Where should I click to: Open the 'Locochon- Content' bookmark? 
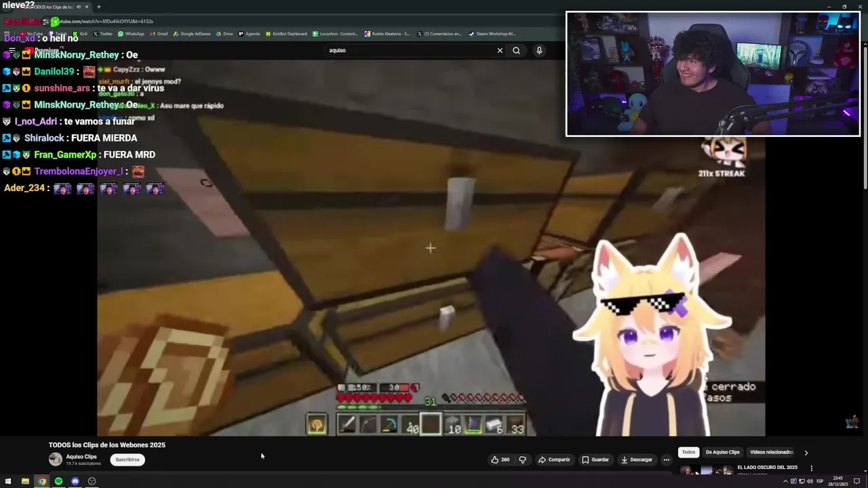(x=335, y=34)
